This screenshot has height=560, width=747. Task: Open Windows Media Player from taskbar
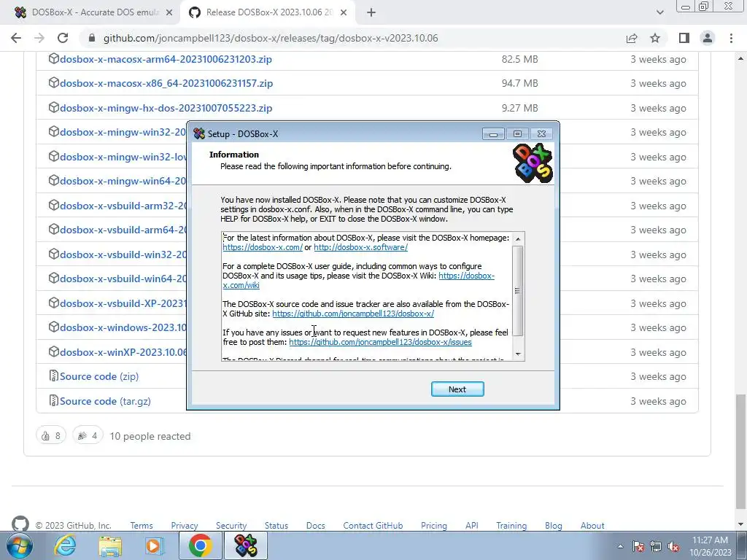click(x=153, y=545)
